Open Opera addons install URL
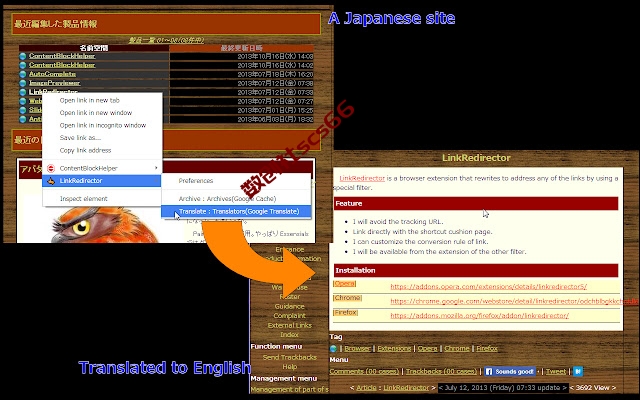Image resolution: width=640 pixels, height=400 pixels. 489,287
